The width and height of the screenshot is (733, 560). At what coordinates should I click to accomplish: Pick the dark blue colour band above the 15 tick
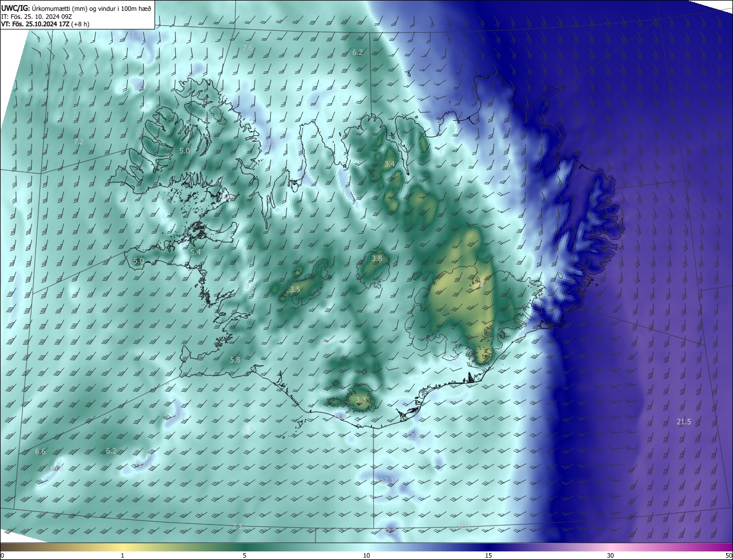488,547
